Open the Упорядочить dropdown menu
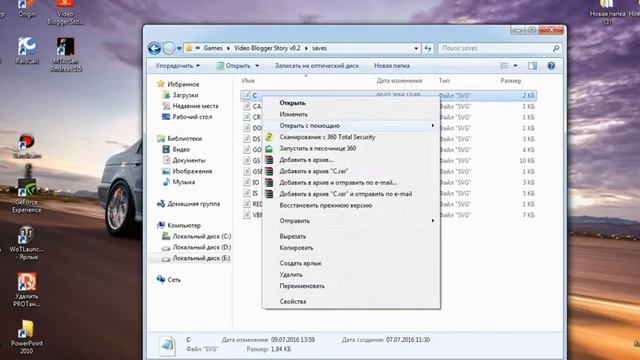 point(178,66)
